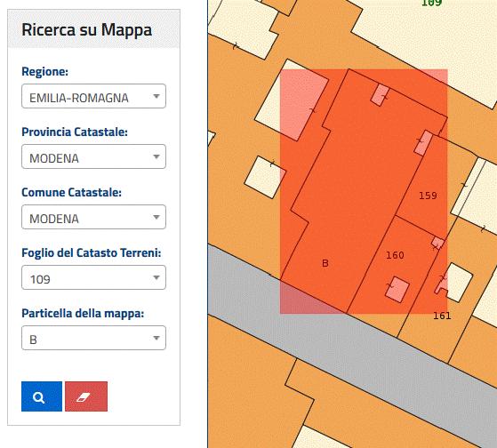Expand the Particella della mappa dropdown

[93, 338]
